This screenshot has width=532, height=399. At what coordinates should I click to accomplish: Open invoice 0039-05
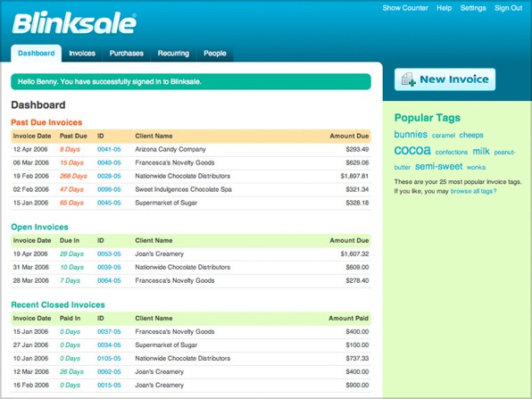(x=109, y=267)
